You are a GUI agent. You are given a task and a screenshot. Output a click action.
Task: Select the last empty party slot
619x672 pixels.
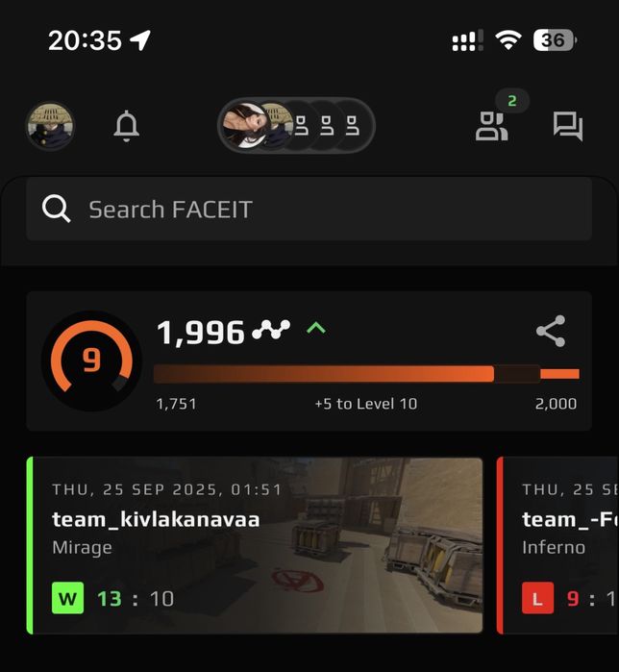coord(353,126)
